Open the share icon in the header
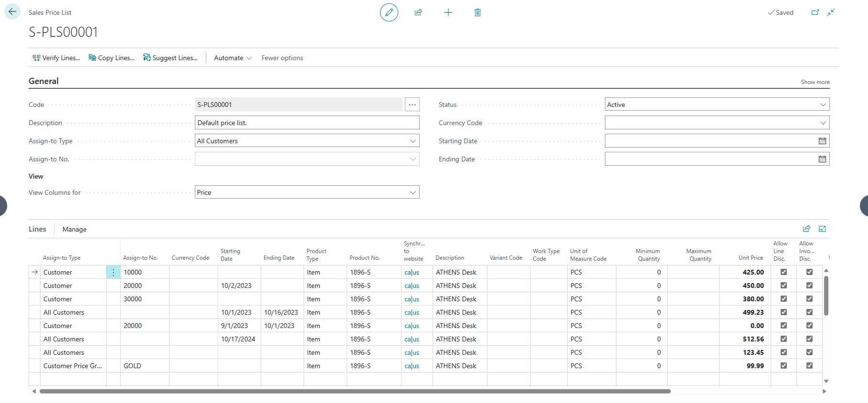The width and height of the screenshot is (868, 403). (x=419, y=12)
